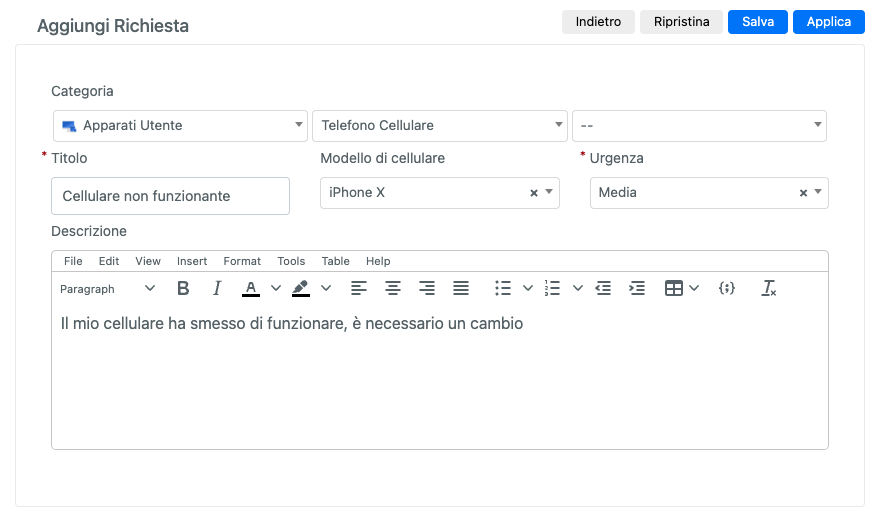
Task: Click the Ripristina button
Action: pyautogui.click(x=681, y=22)
